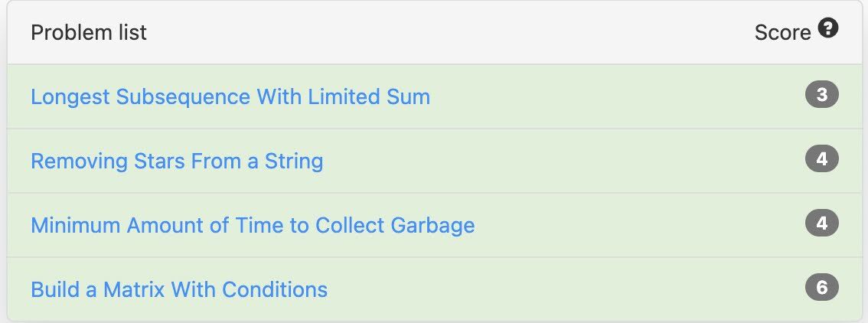Screen dimensions: 868x323
Task: Click the word Garbage in third problem title
Action: tap(433, 225)
